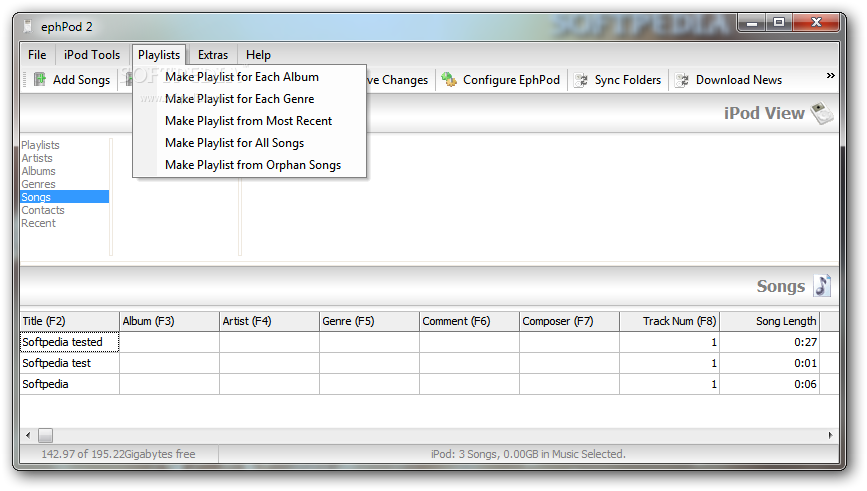Click the Genre cell in the Softpedia row
This screenshot has height=491, width=867.
point(369,384)
